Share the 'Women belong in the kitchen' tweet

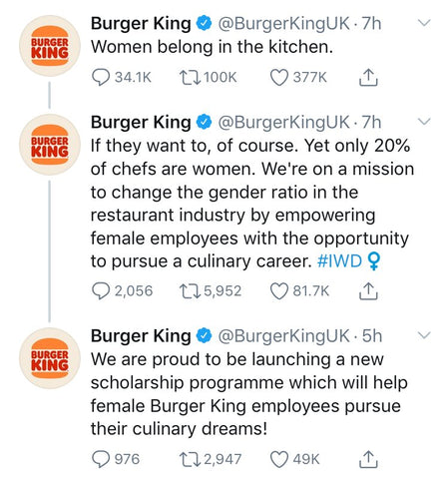click(x=368, y=77)
